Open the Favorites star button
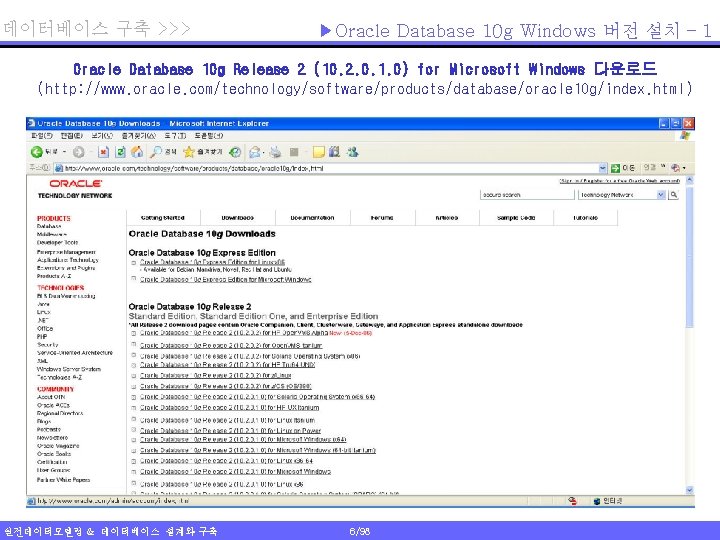 tap(189, 152)
